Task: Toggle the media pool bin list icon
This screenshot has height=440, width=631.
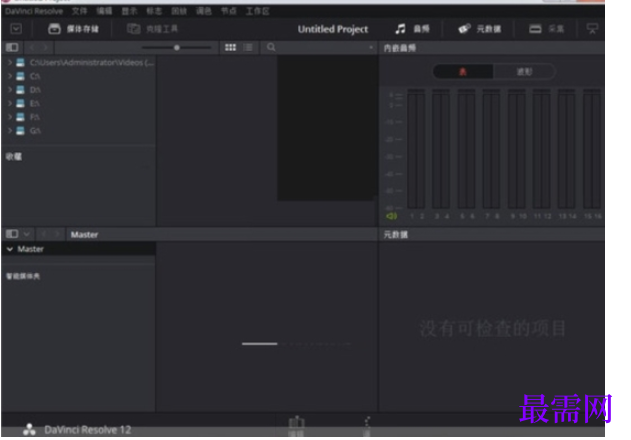Action: click(x=12, y=234)
